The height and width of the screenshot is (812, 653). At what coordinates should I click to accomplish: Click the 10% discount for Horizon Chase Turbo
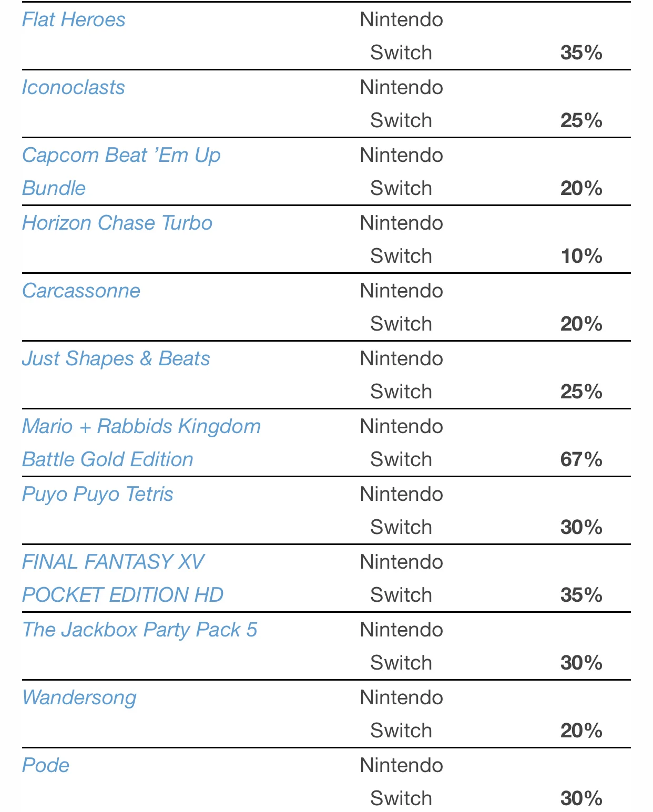tap(581, 256)
